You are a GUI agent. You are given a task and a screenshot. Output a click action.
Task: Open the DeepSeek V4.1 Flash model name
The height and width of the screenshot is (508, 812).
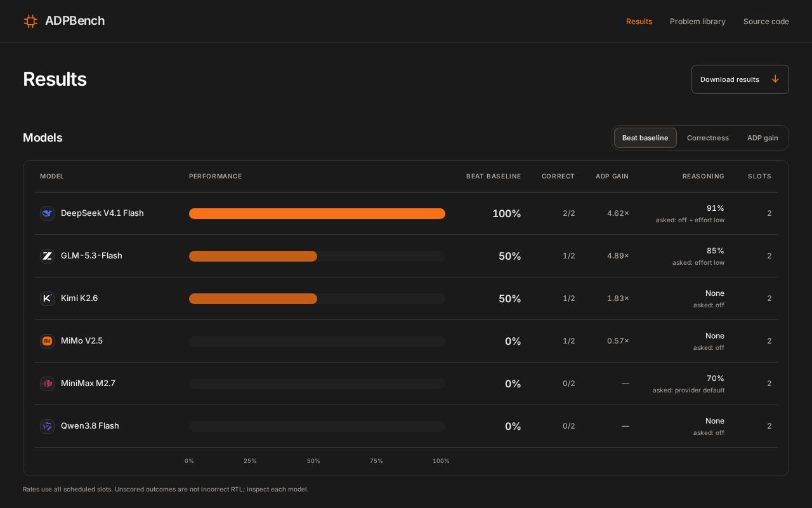click(102, 213)
